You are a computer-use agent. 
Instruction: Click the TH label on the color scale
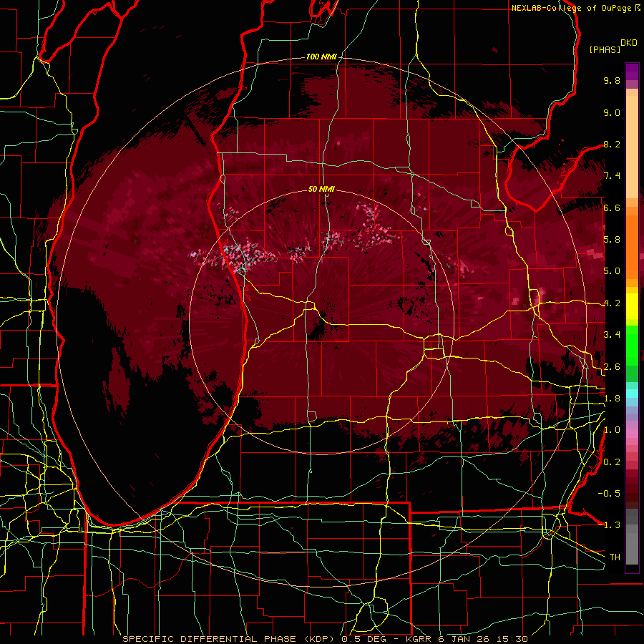click(615, 557)
